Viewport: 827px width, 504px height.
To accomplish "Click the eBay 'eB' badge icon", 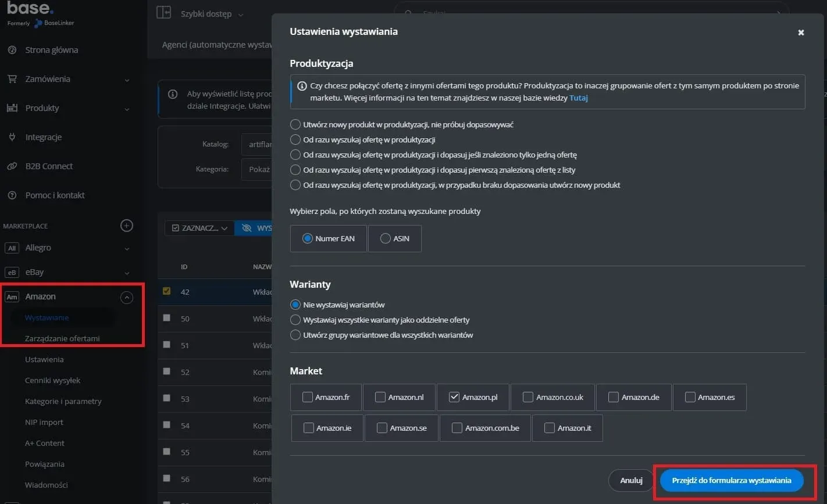I will click(12, 273).
